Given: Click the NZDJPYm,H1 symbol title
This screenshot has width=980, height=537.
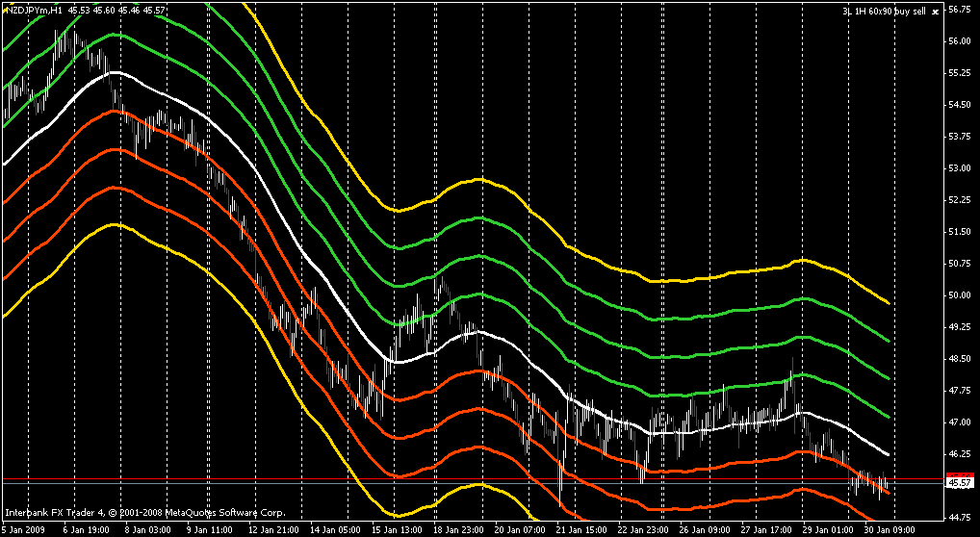Looking at the screenshot, I should [33, 10].
